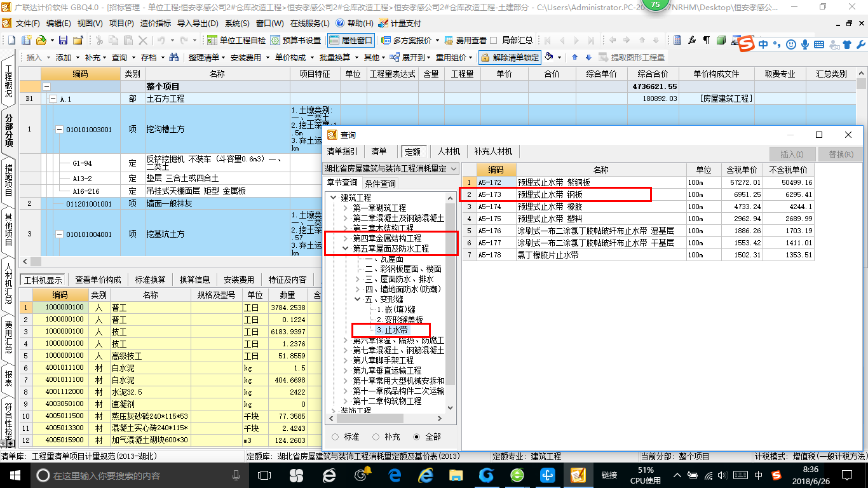
Task: Switch to 人材机 tab in query dialog
Action: click(449, 152)
